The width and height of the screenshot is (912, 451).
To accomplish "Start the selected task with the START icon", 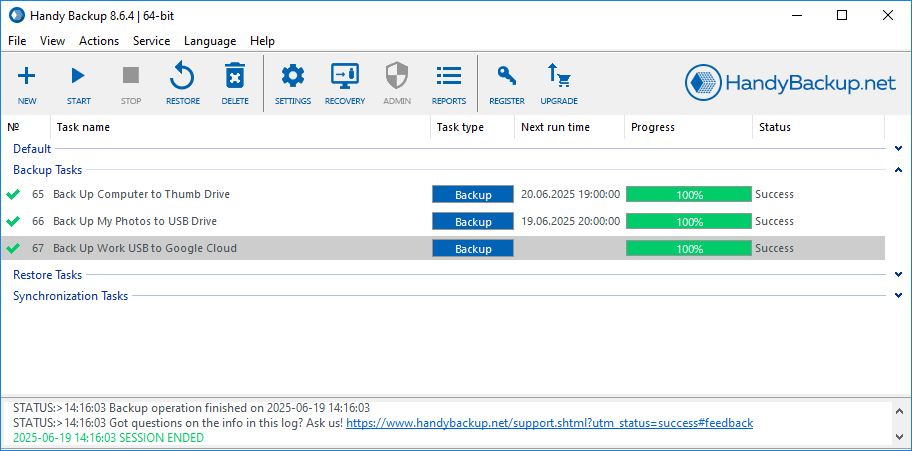I will [x=78, y=76].
